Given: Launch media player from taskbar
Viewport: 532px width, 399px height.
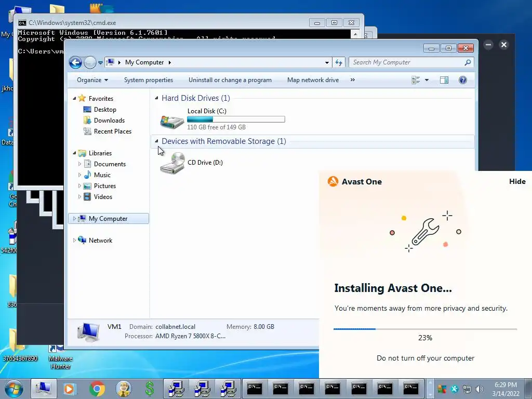Looking at the screenshot, I should click(x=70, y=389).
